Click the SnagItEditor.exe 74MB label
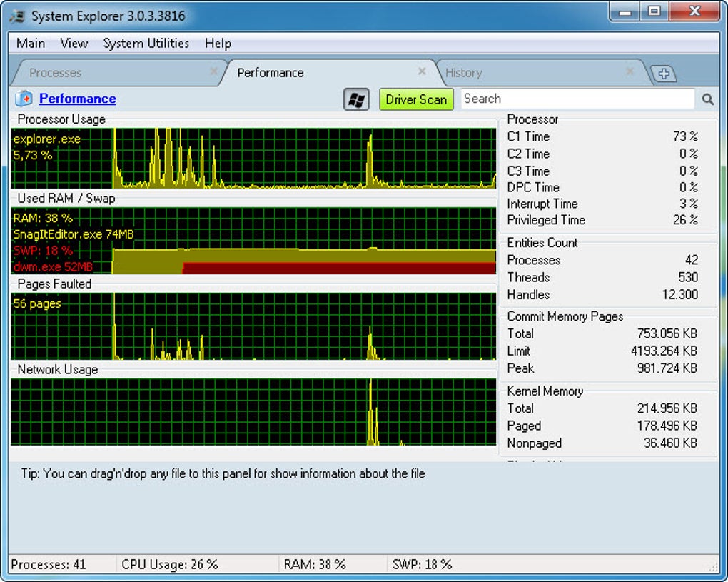The width and height of the screenshot is (728, 582). [74, 234]
